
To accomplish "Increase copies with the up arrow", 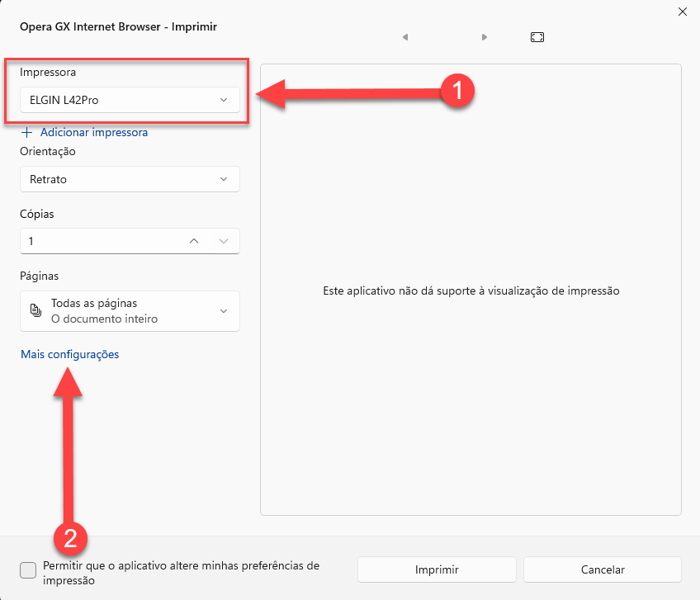I will coord(194,241).
